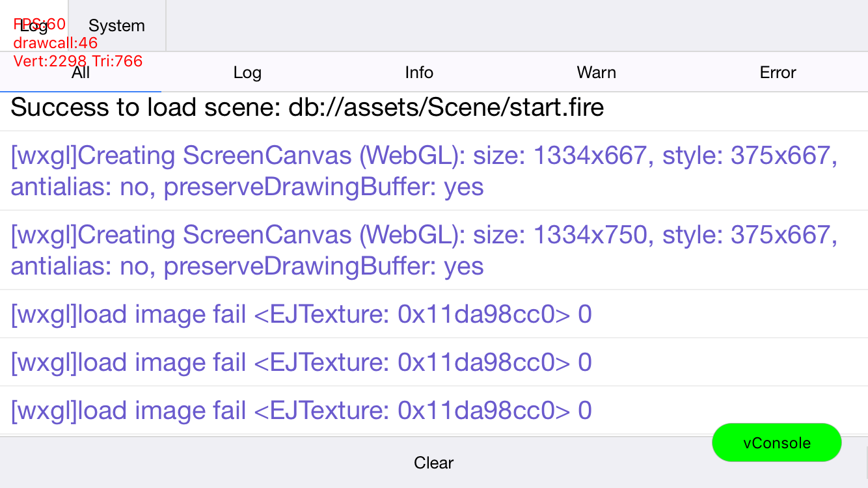The width and height of the screenshot is (868, 488).
Task: Filter messages by Log type
Action: pos(247,72)
